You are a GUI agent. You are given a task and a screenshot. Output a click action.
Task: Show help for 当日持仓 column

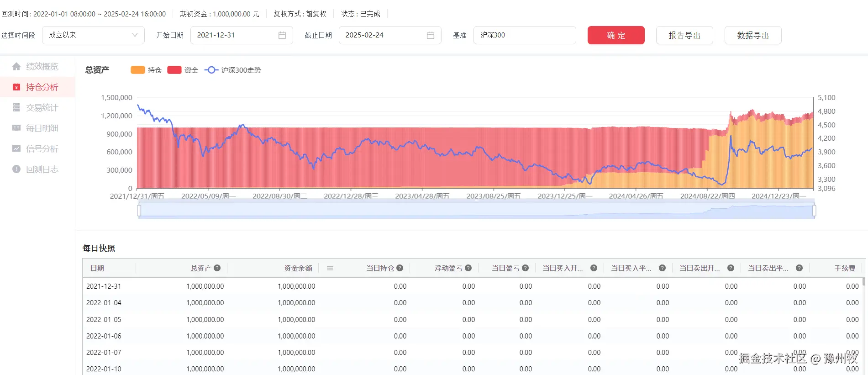(x=400, y=268)
